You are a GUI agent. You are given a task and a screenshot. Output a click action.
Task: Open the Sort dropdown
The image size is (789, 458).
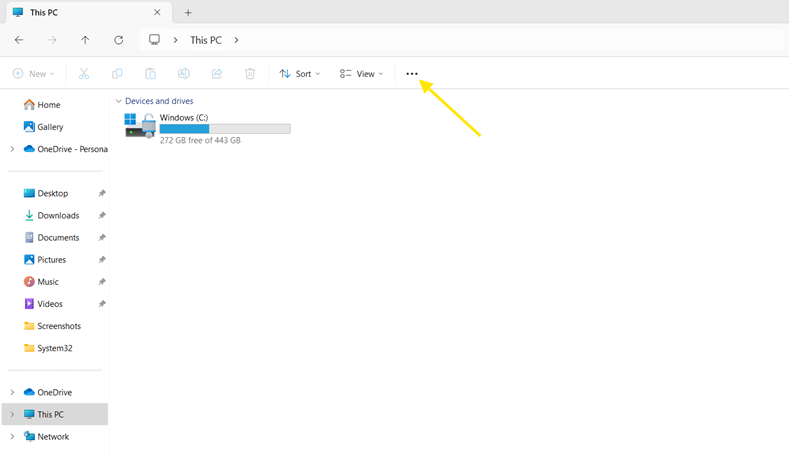300,74
